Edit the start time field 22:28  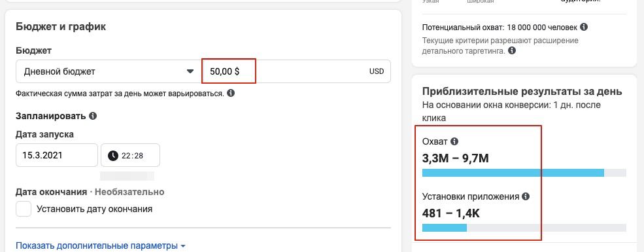(x=130, y=155)
